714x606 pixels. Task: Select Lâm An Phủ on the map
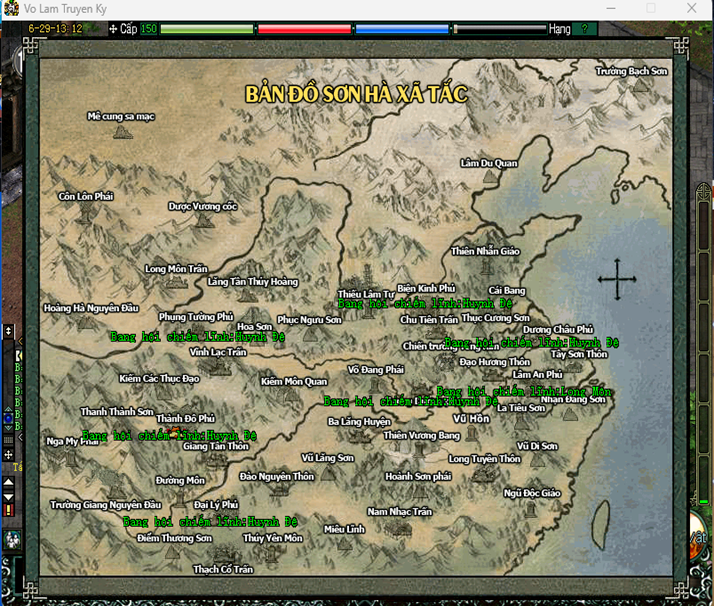pyautogui.click(x=537, y=374)
